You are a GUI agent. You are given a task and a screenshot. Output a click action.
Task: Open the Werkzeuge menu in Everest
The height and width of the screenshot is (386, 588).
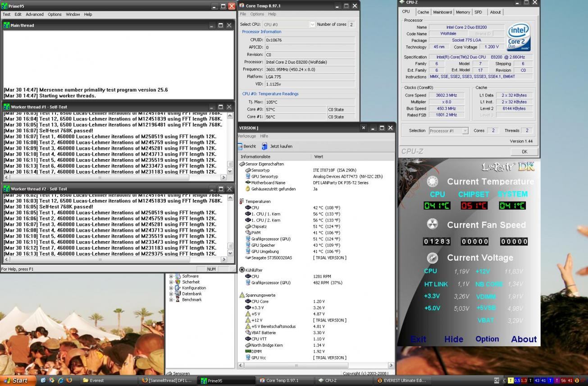coord(247,136)
